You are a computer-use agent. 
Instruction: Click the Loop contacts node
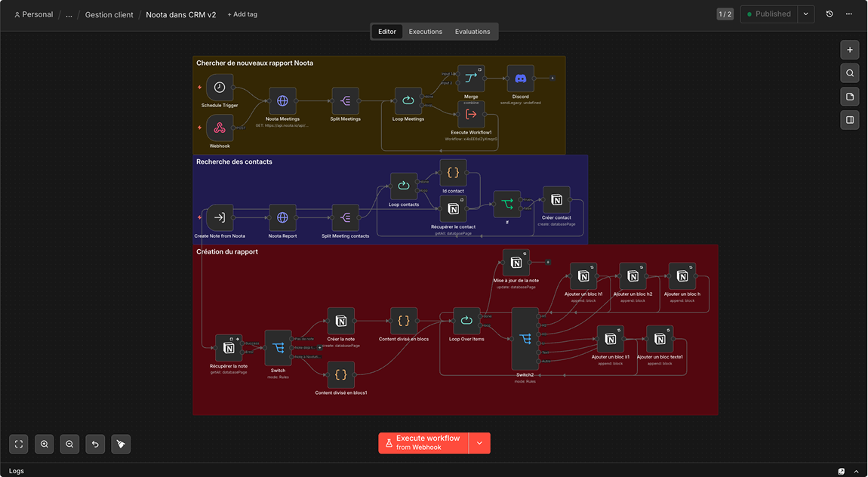[x=404, y=186]
